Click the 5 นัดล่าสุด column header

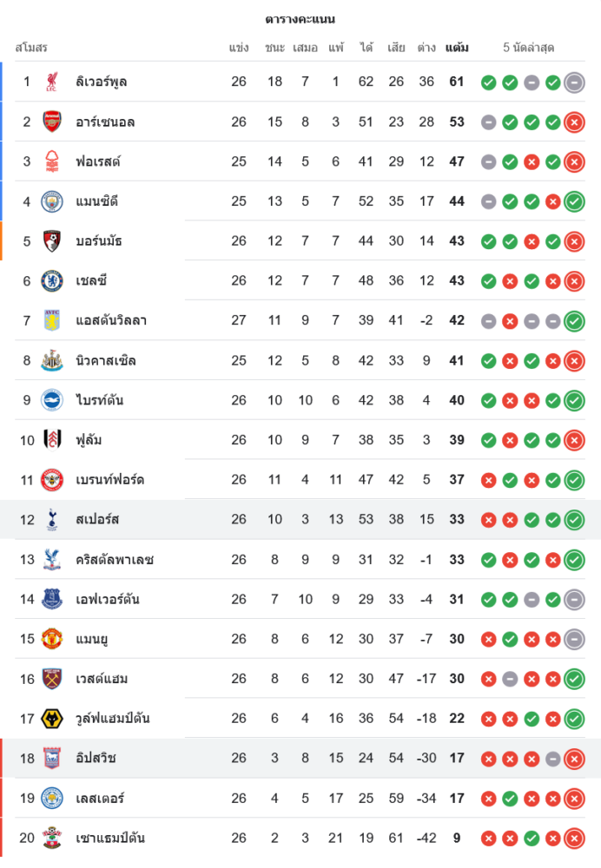point(529,48)
